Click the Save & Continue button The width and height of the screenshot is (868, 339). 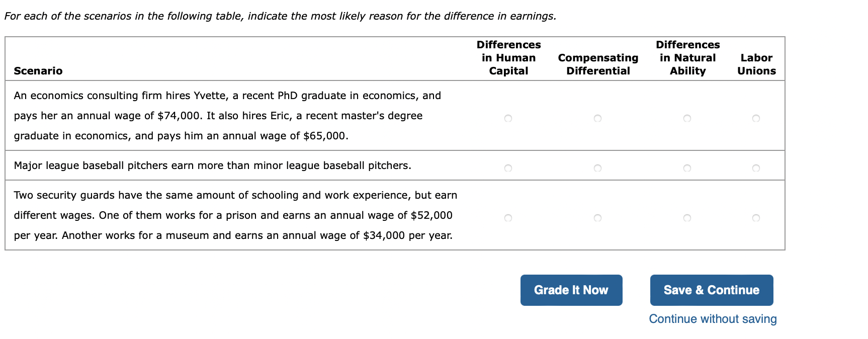711,290
